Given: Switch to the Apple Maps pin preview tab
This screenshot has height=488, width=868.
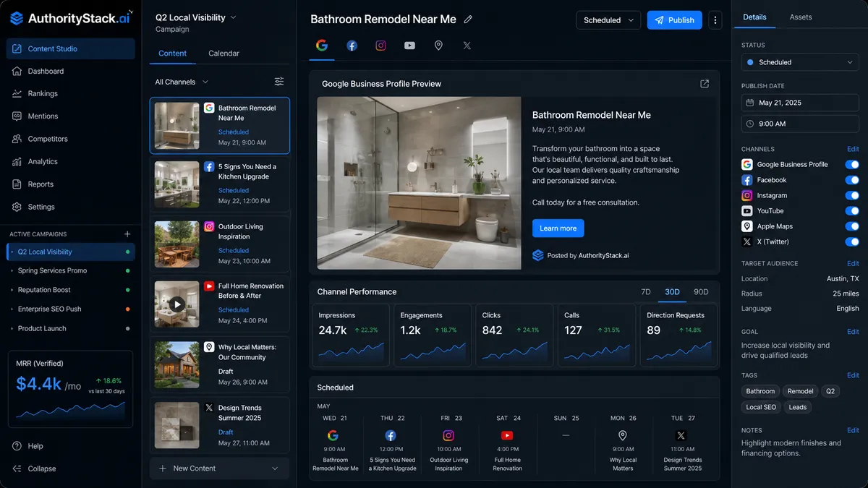Looking at the screenshot, I should pyautogui.click(x=438, y=46).
